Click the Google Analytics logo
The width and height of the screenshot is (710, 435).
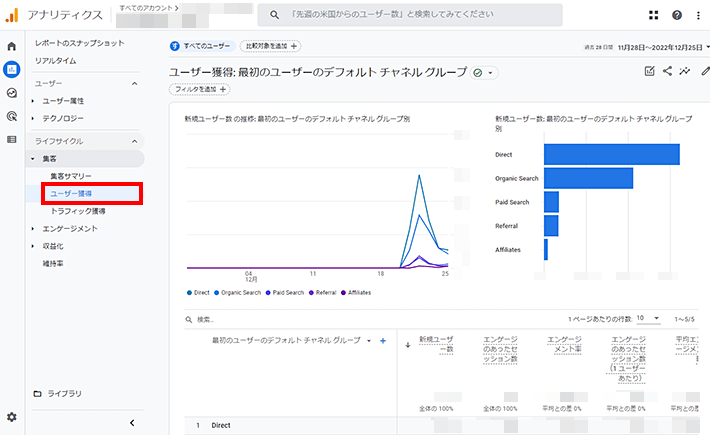pyautogui.click(x=12, y=15)
